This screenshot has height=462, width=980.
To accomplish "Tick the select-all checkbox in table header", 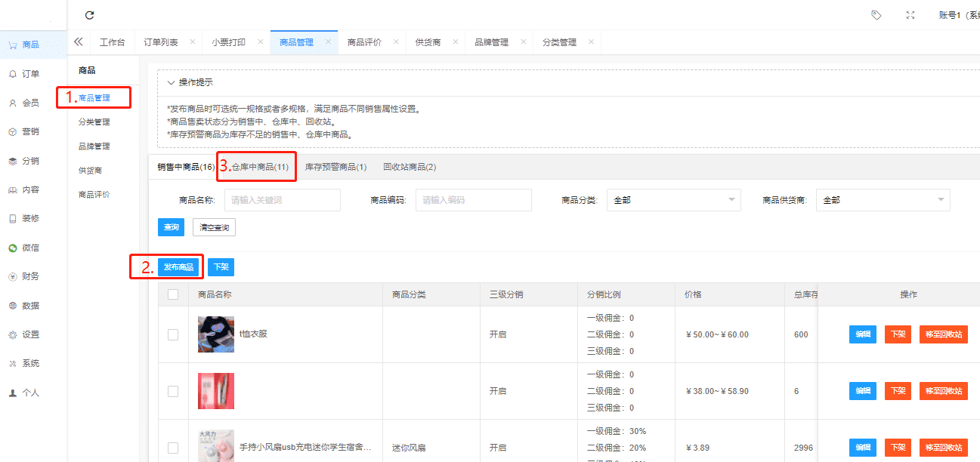I will (x=173, y=294).
